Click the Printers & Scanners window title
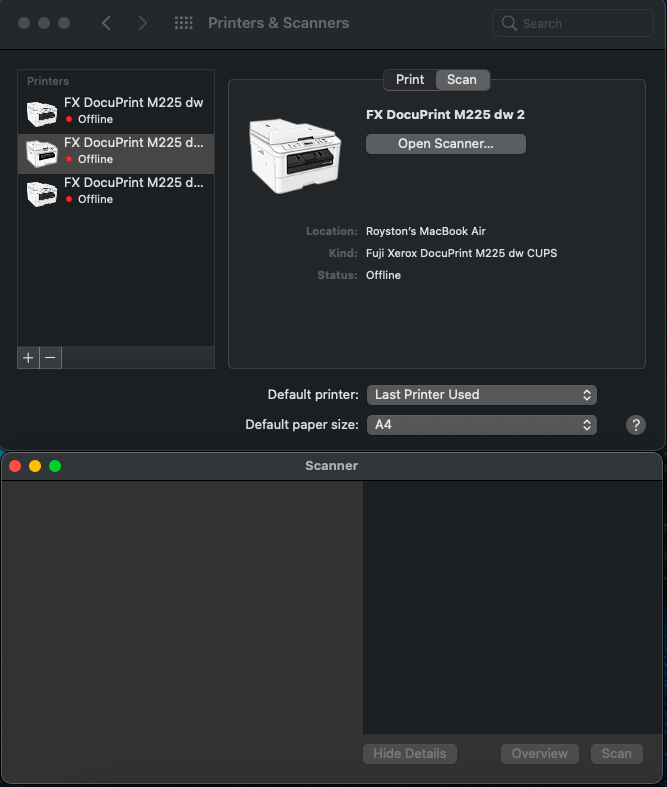The width and height of the screenshot is (667, 787). click(x=279, y=23)
